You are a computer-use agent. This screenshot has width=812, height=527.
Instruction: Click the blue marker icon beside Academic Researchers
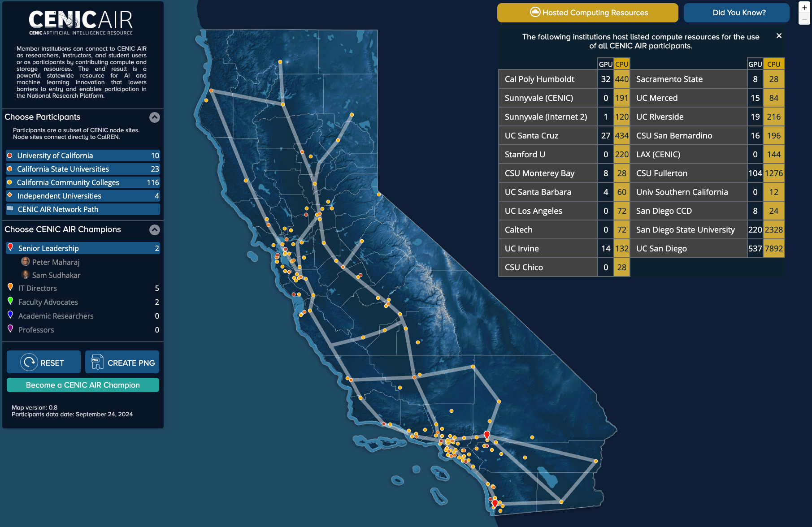10,315
